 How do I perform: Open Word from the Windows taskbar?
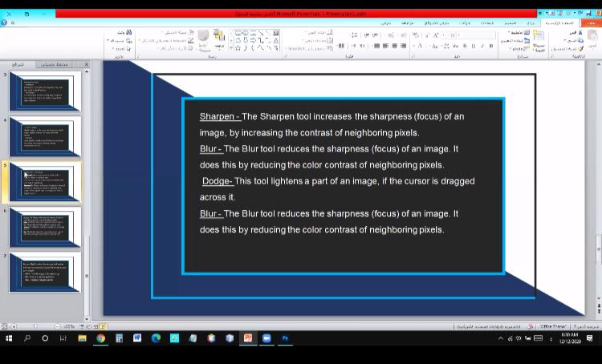(137, 338)
